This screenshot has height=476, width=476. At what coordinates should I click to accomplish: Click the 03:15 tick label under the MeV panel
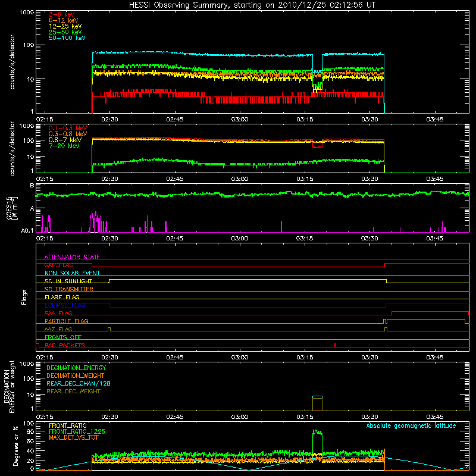point(305,179)
